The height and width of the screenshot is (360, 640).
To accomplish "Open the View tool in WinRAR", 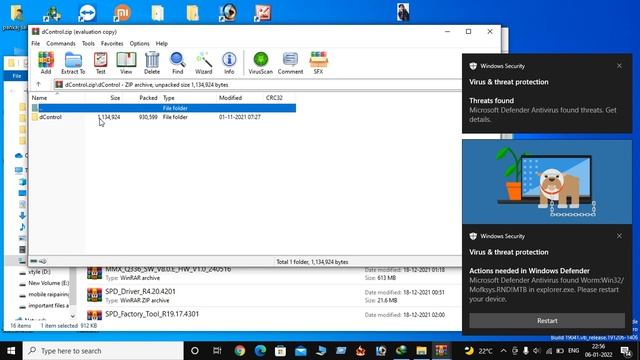I will (x=126, y=63).
